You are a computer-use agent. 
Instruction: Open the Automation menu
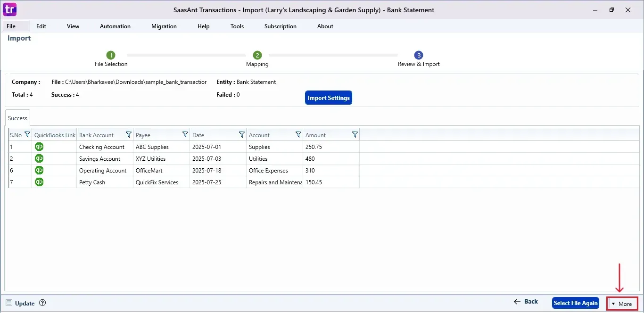click(x=115, y=26)
